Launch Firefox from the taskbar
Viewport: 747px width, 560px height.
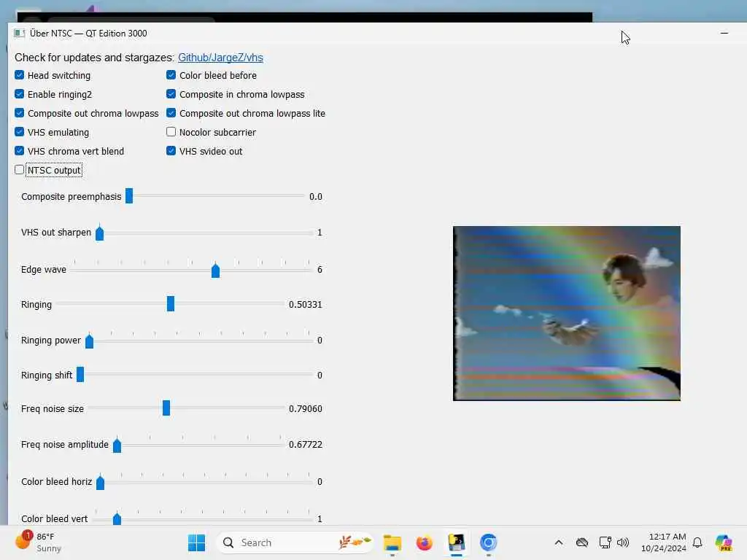click(424, 542)
